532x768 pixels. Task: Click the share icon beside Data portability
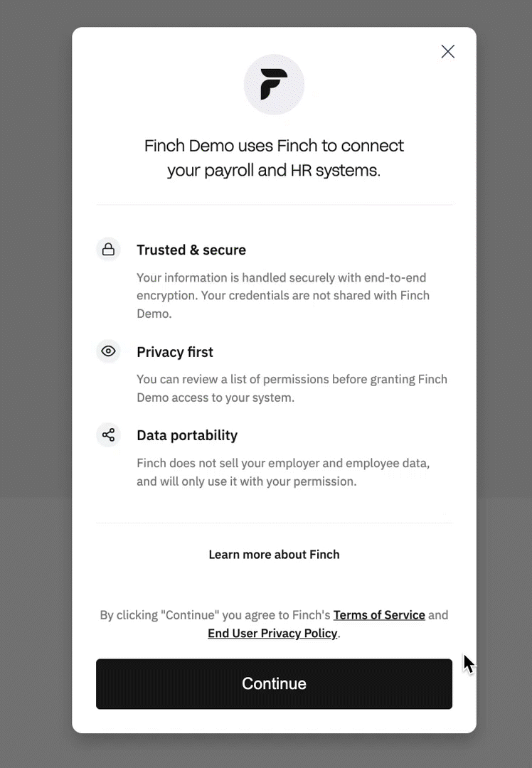point(108,435)
